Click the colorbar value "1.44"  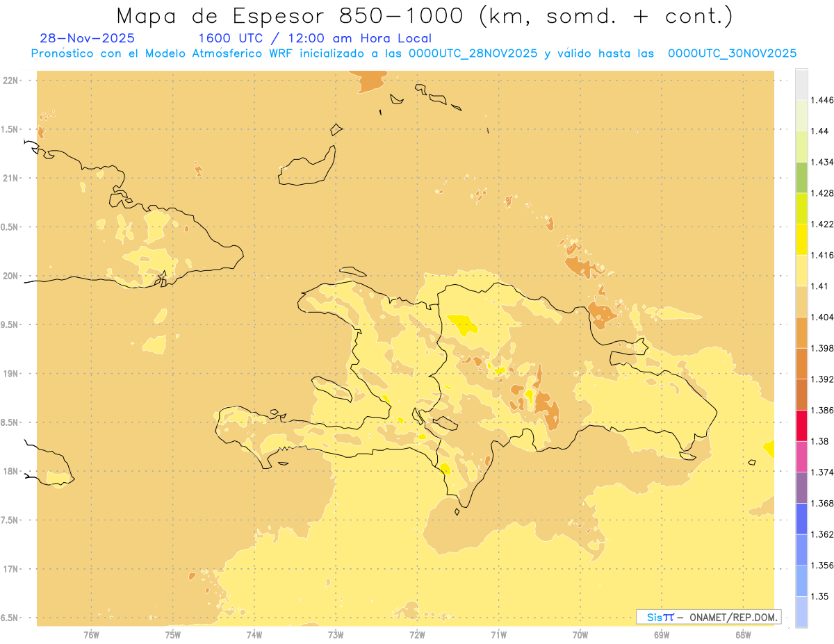[820, 131]
